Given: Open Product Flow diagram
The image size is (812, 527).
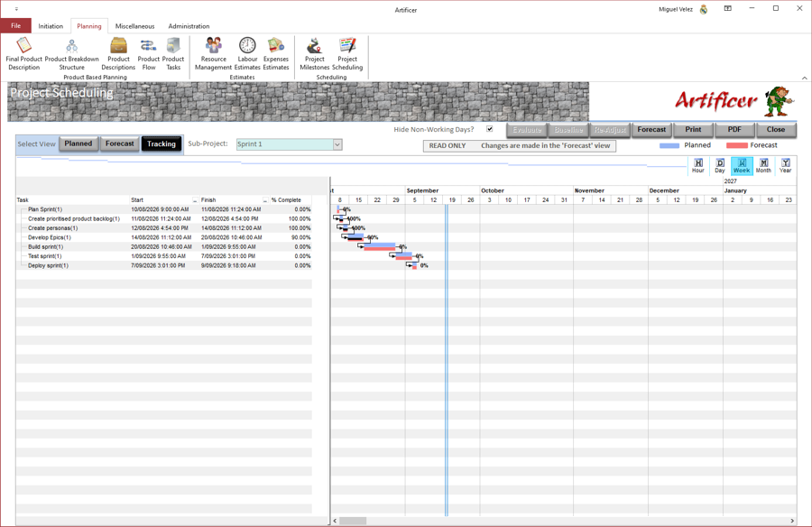Looking at the screenshot, I should (149, 54).
